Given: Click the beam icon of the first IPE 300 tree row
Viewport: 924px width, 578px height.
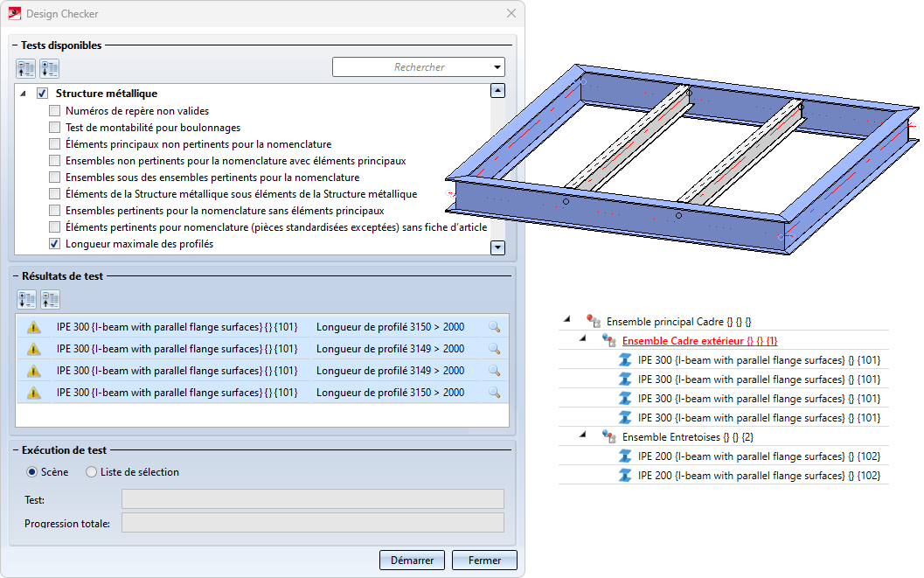Looking at the screenshot, I should pyautogui.click(x=625, y=360).
